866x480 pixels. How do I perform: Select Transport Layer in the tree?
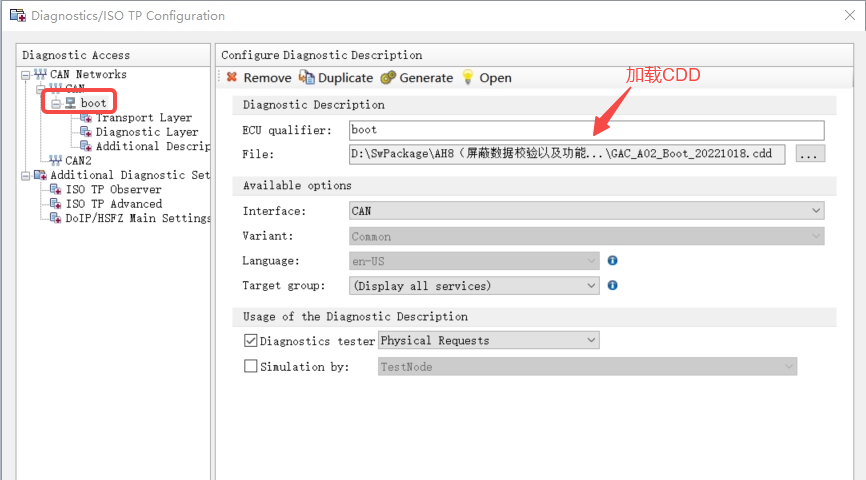point(144,117)
